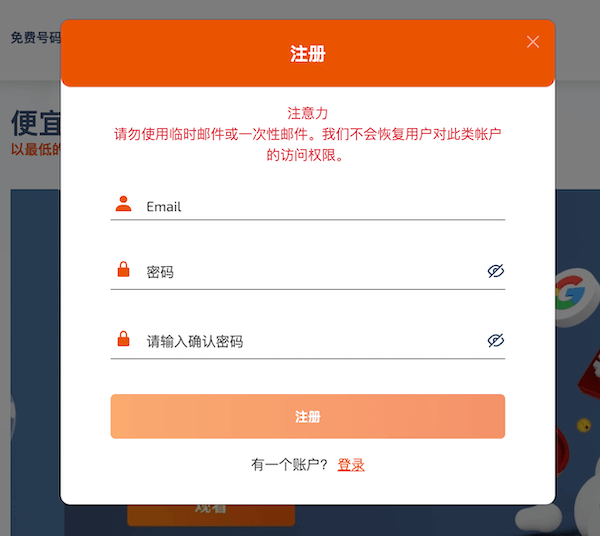The image size is (600, 536).
Task: Click the 免费号码 menu item behind the dialog
Action: [35, 38]
